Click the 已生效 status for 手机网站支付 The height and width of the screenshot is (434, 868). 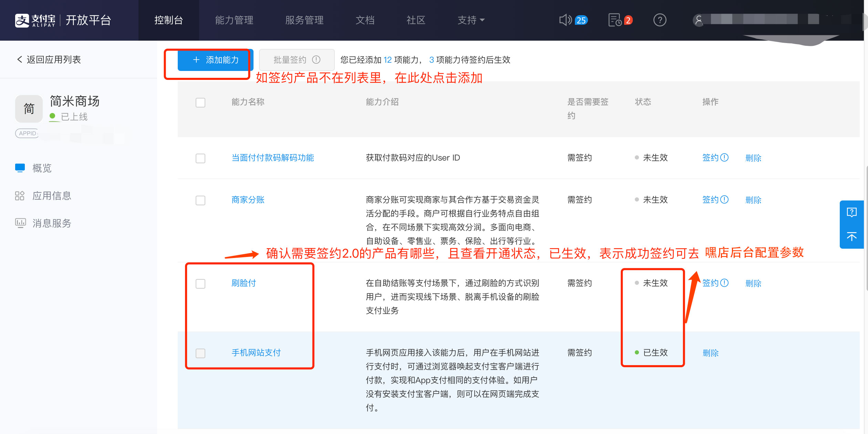651,353
